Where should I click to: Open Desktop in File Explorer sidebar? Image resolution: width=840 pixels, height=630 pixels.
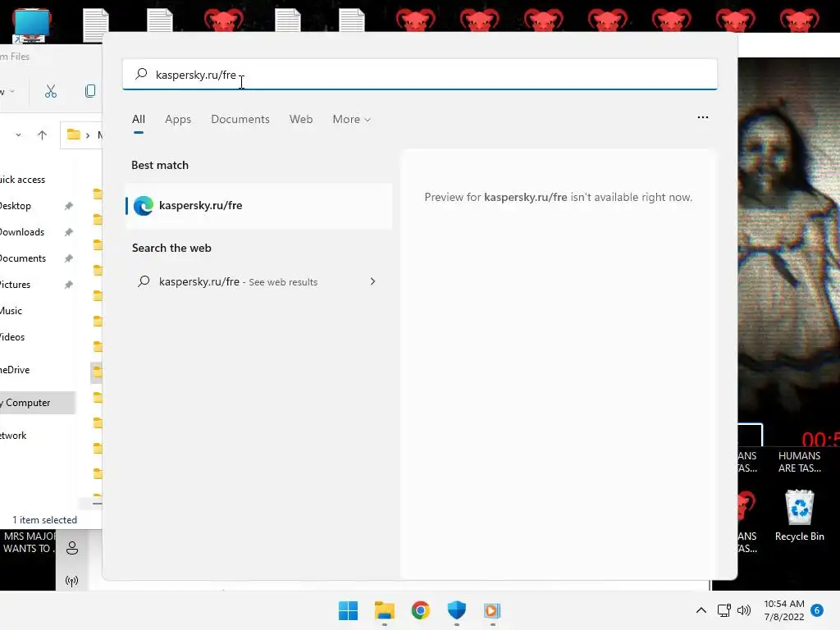tap(16, 206)
